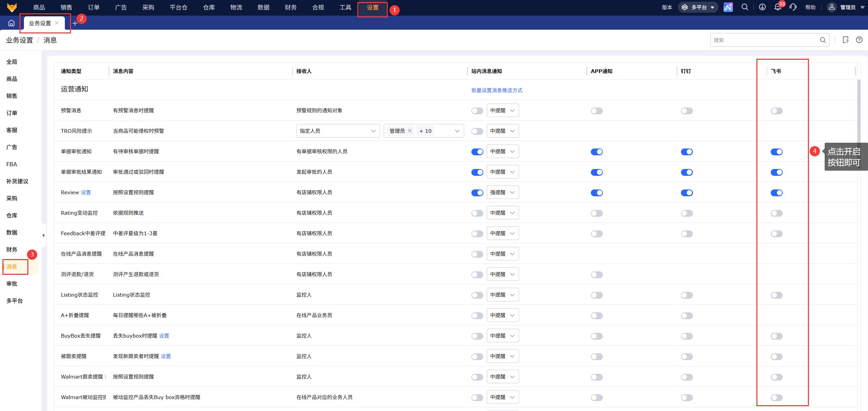Open 指定人员 recipient dropdown
Viewport: 868px width, 411px height.
338,131
